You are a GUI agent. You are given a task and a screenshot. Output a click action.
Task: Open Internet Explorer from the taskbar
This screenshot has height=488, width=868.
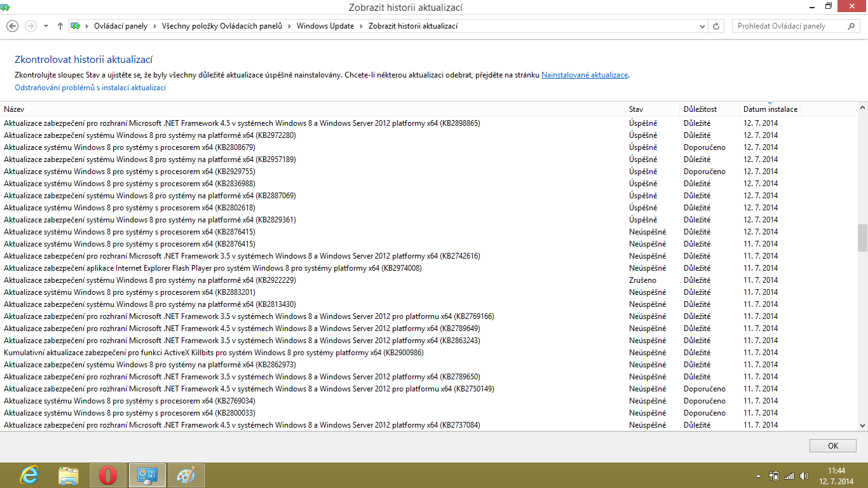(x=29, y=475)
